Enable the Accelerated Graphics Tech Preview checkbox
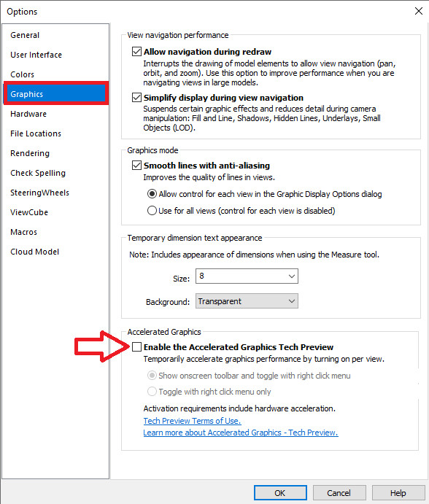 pyautogui.click(x=136, y=347)
